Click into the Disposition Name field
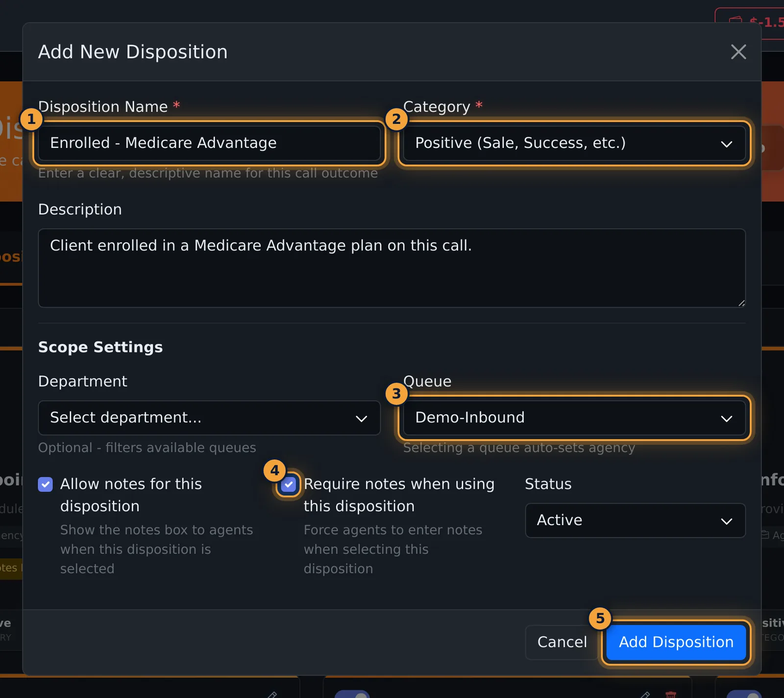The image size is (784, 698). (x=209, y=143)
